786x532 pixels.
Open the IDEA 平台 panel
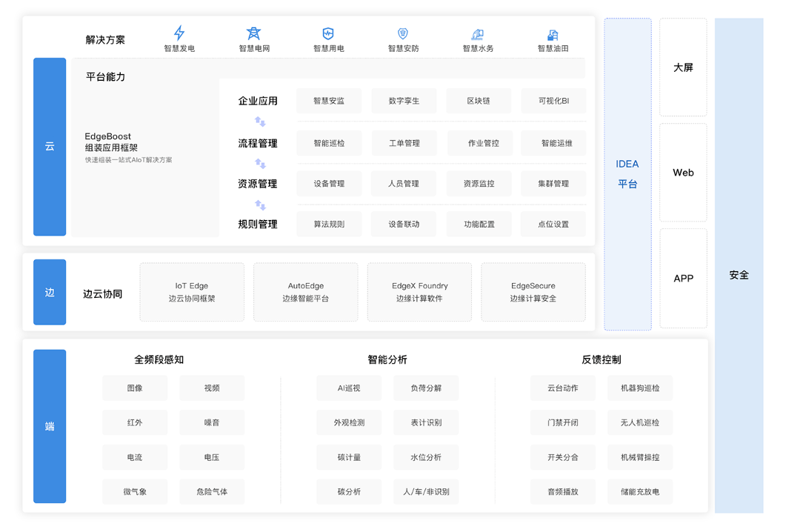pos(627,174)
